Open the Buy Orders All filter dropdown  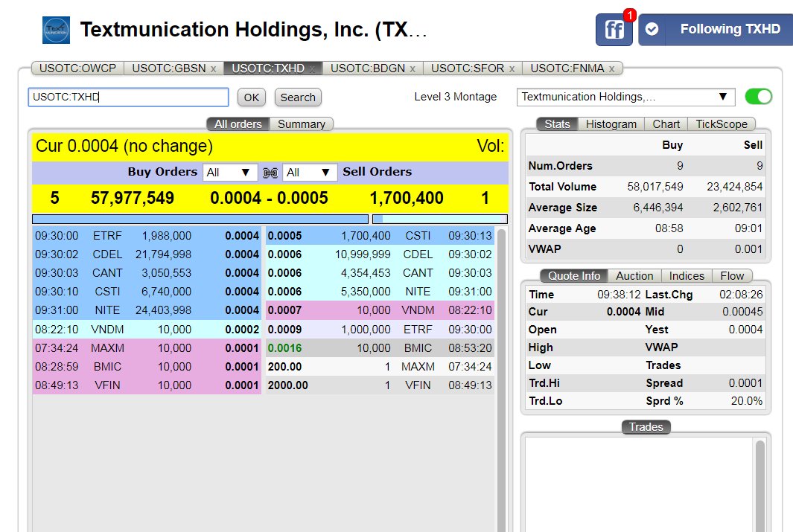pos(230,173)
